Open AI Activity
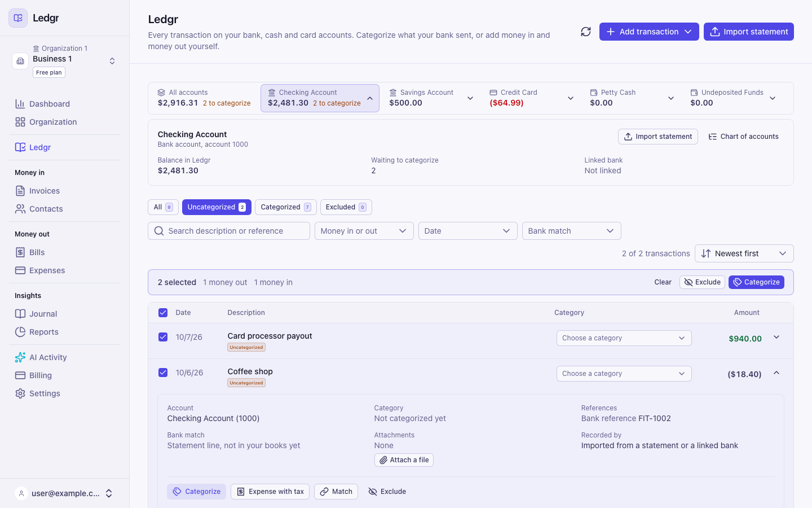812x508 pixels. [64, 357]
